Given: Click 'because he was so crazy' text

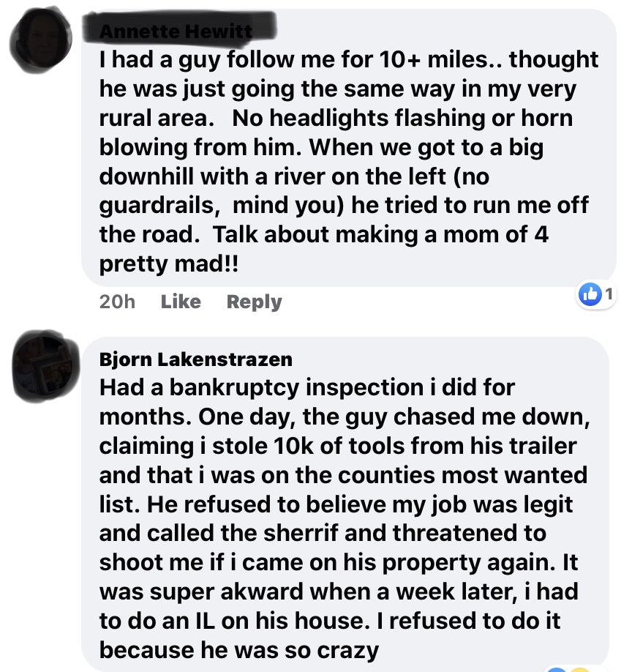Looking at the screenshot, I should pos(238,650).
